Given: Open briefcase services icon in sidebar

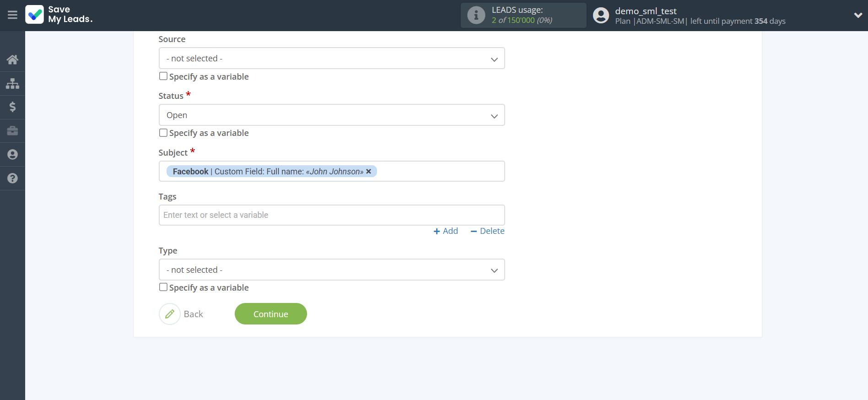Looking at the screenshot, I should tap(12, 131).
